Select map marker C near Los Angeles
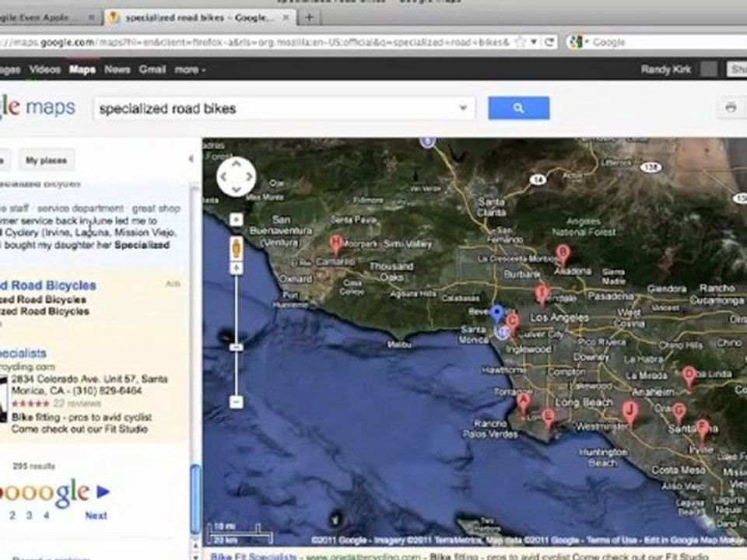The image size is (747, 560). (512, 324)
